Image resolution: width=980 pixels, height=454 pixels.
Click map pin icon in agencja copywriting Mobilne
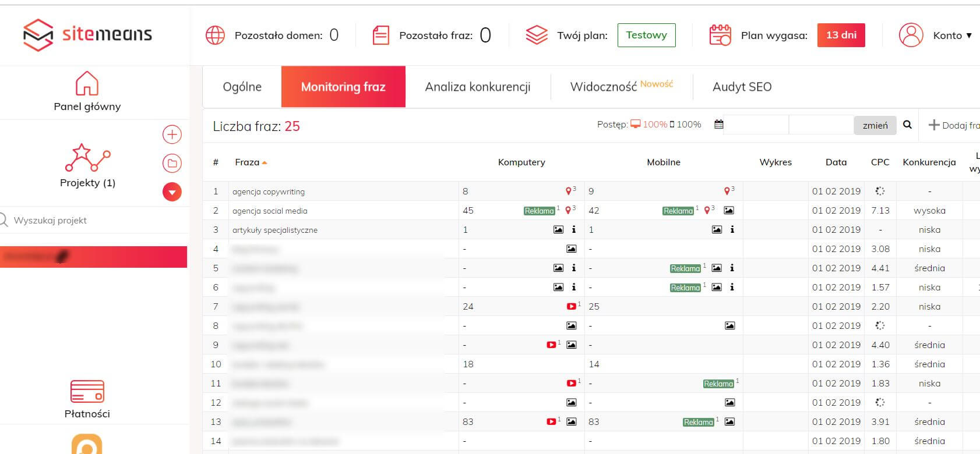pos(727,191)
